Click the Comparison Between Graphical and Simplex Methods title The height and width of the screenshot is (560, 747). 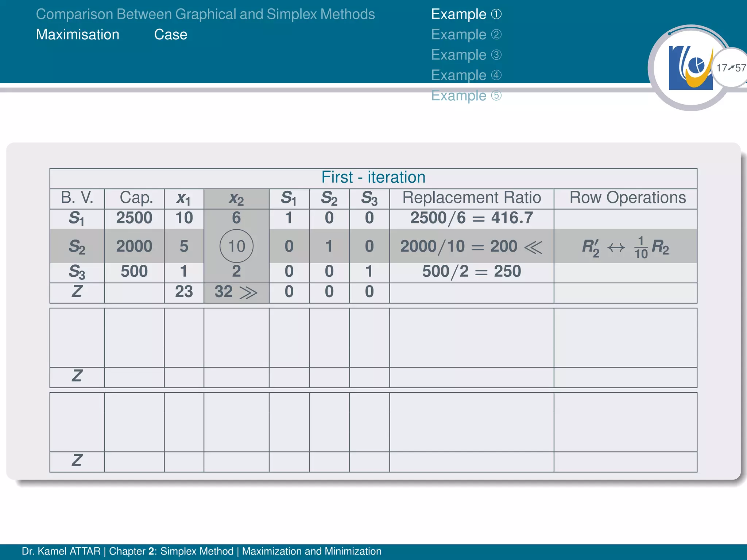click(x=205, y=14)
